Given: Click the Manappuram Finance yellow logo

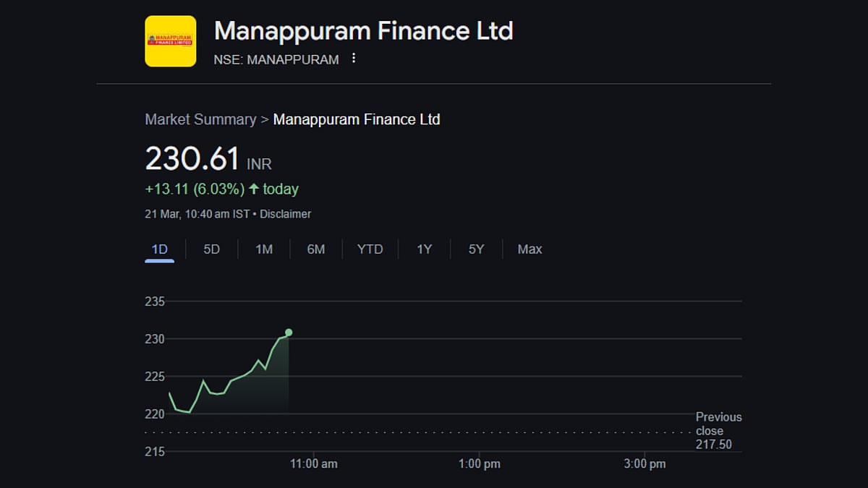Looking at the screenshot, I should (171, 41).
